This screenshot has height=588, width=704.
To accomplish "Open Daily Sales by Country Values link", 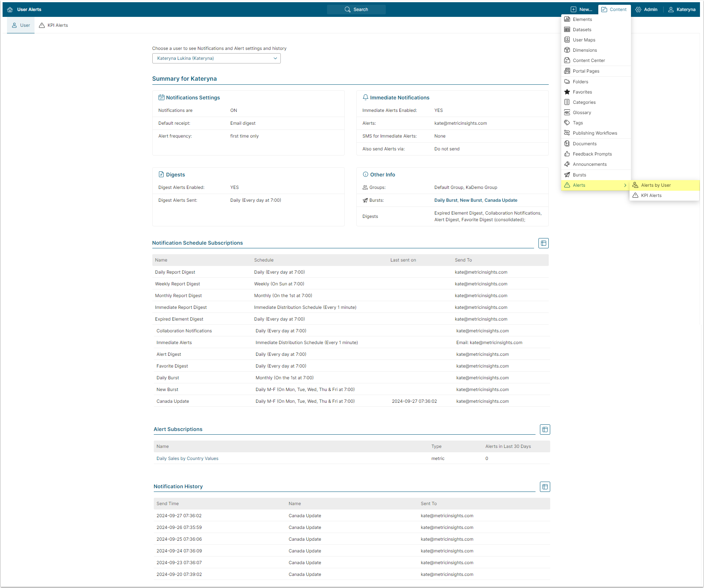I will tap(187, 459).
